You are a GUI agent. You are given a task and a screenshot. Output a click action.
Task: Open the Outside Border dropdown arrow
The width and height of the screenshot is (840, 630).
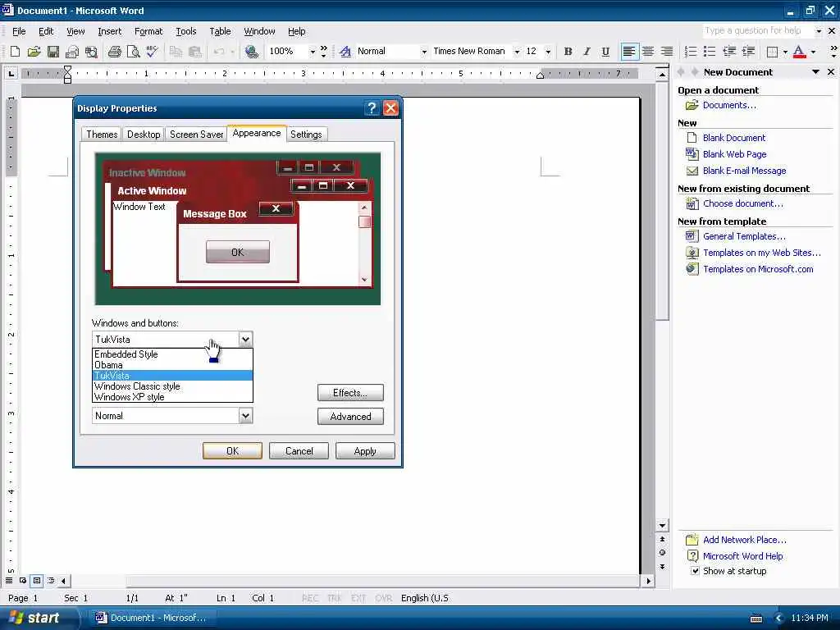[x=785, y=52]
